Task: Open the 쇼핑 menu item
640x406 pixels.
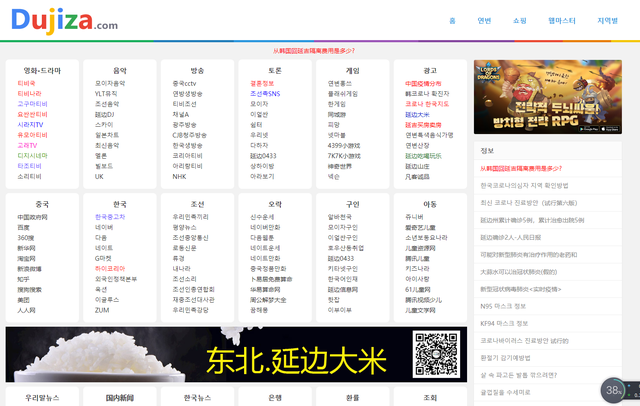Action: [x=520, y=21]
